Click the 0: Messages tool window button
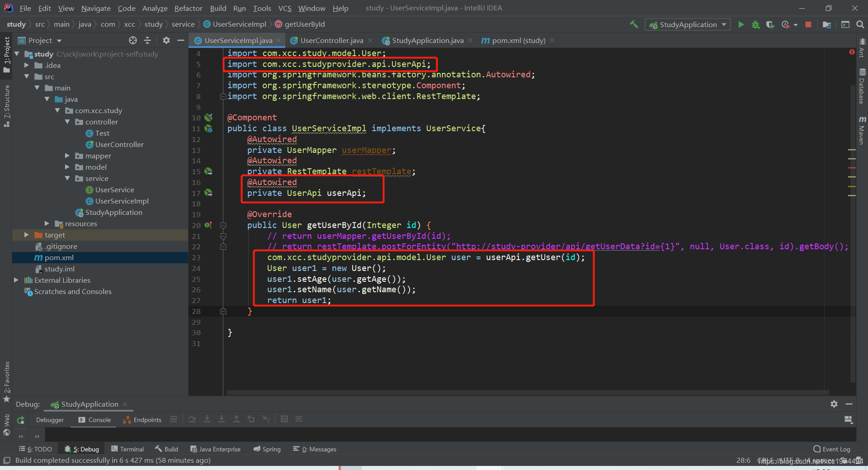Viewport: 868px width, 470px height. pyautogui.click(x=315, y=449)
